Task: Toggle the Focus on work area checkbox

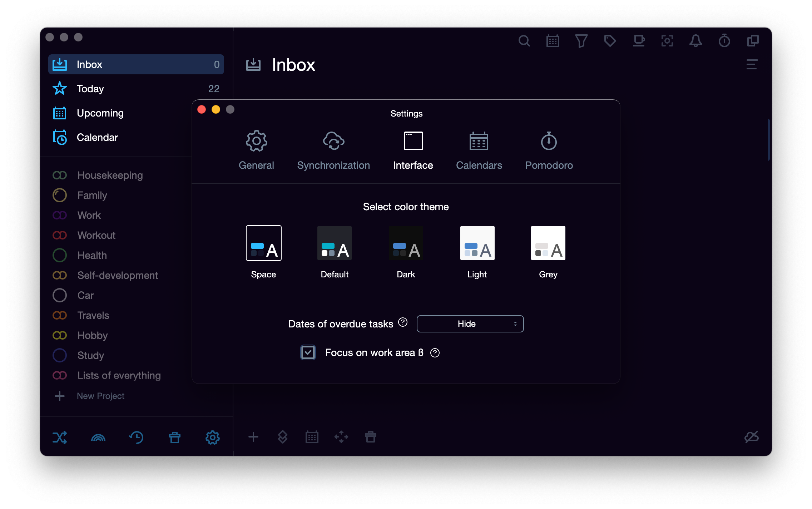Action: (x=308, y=352)
